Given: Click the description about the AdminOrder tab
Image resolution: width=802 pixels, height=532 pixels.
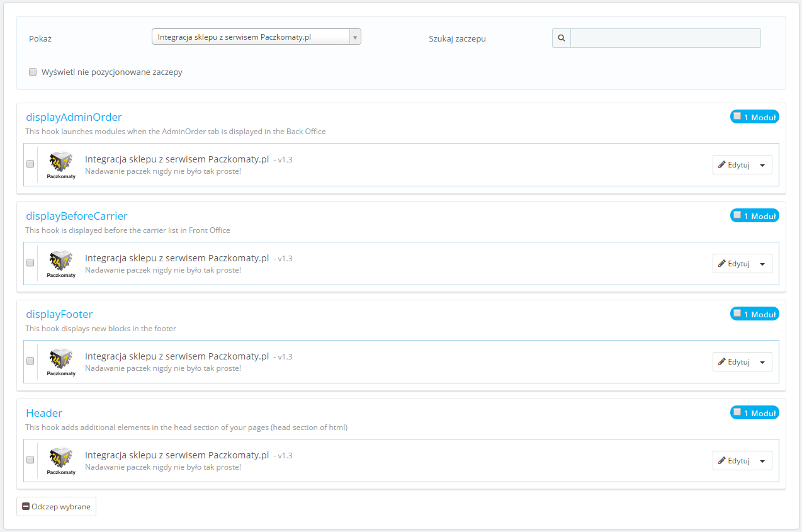Looking at the screenshot, I should click(x=176, y=132).
